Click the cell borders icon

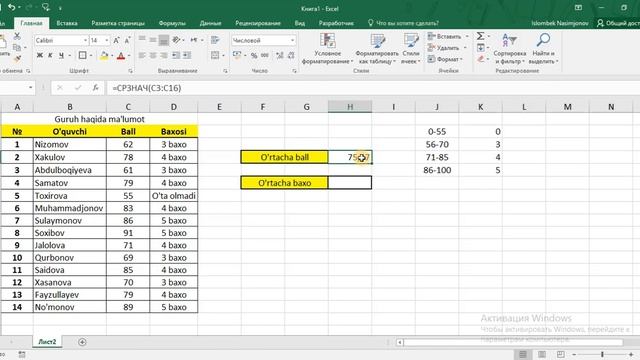coord(82,56)
